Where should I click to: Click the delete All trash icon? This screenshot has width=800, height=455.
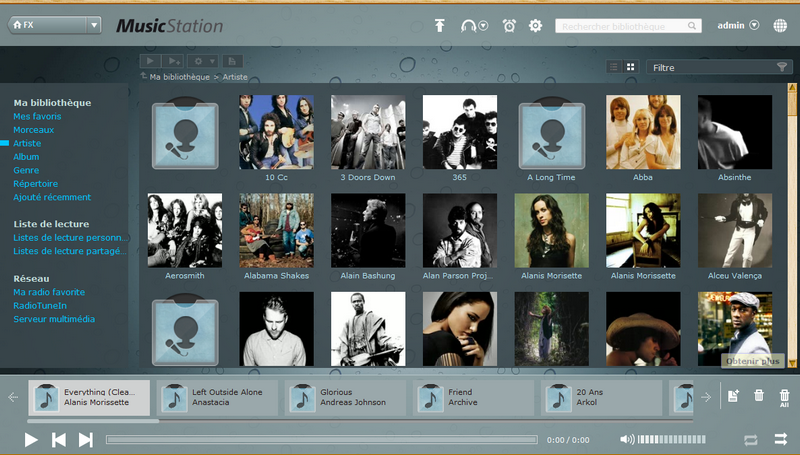(784, 397)
